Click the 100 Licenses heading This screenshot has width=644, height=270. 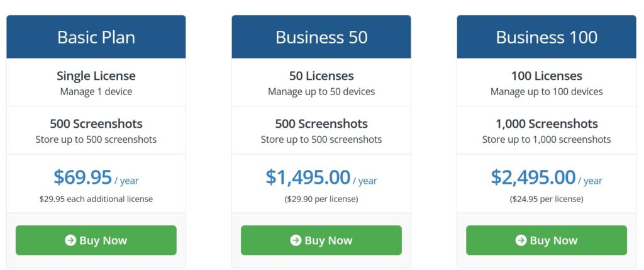click(x=547, y=76)
